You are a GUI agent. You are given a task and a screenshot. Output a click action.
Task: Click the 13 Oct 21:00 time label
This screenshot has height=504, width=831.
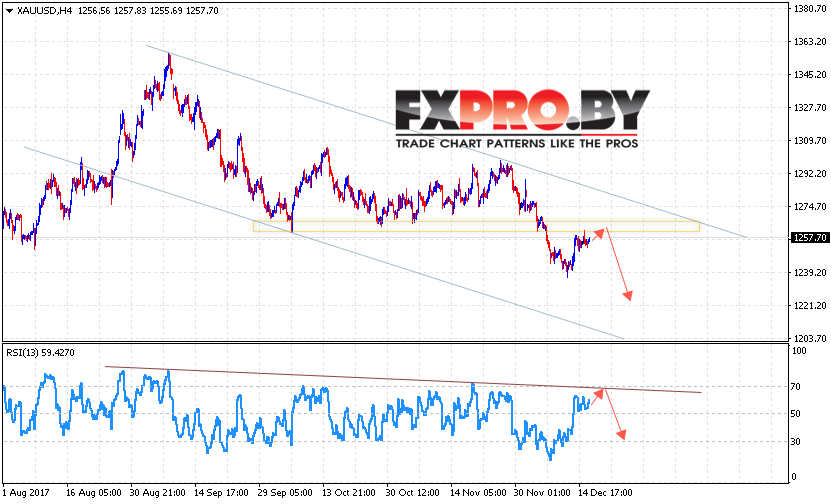[x=349, y=493]
